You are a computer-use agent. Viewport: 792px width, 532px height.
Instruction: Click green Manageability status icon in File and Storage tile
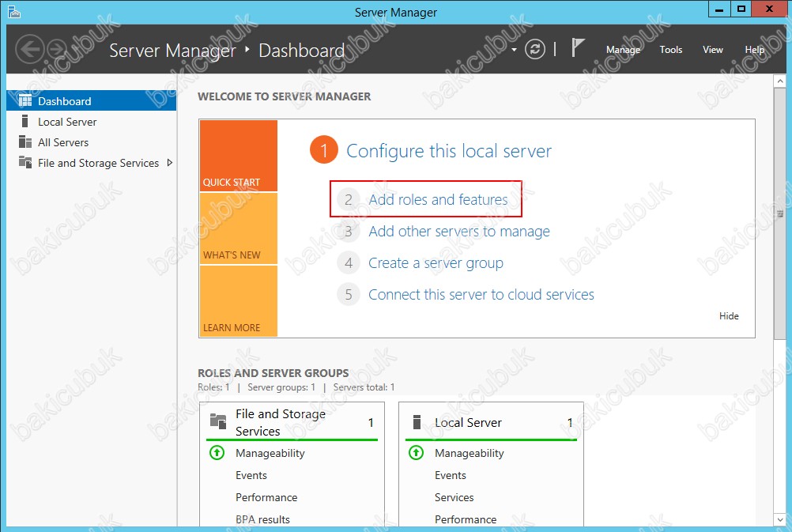point(217,453)
